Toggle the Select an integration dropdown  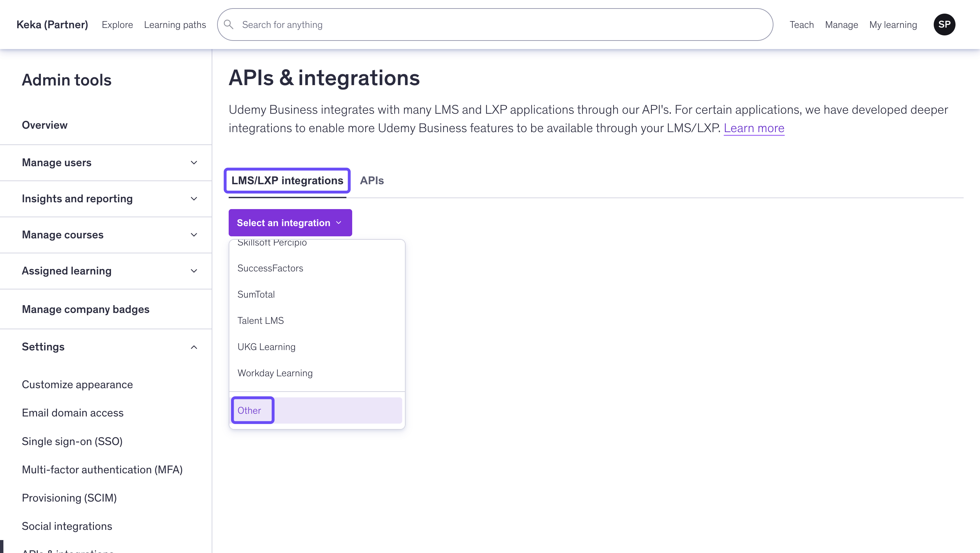pyautogui.click(x=290, y=223)
